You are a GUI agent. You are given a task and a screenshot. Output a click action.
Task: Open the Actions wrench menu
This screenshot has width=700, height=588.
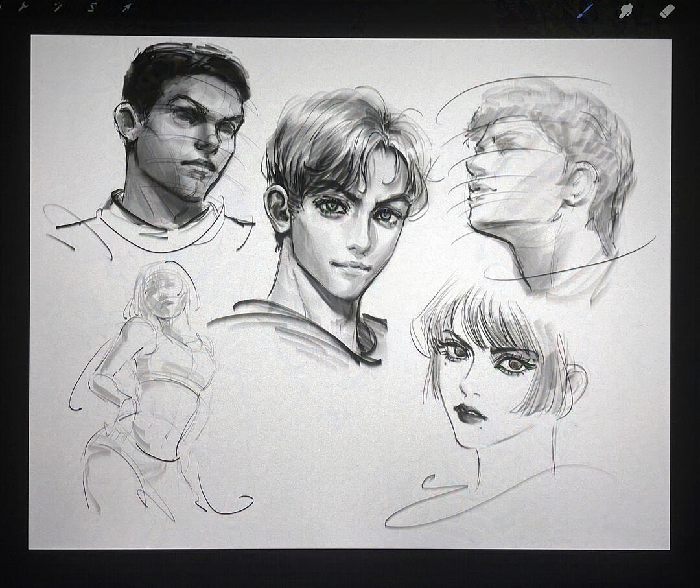pos(23,7)
